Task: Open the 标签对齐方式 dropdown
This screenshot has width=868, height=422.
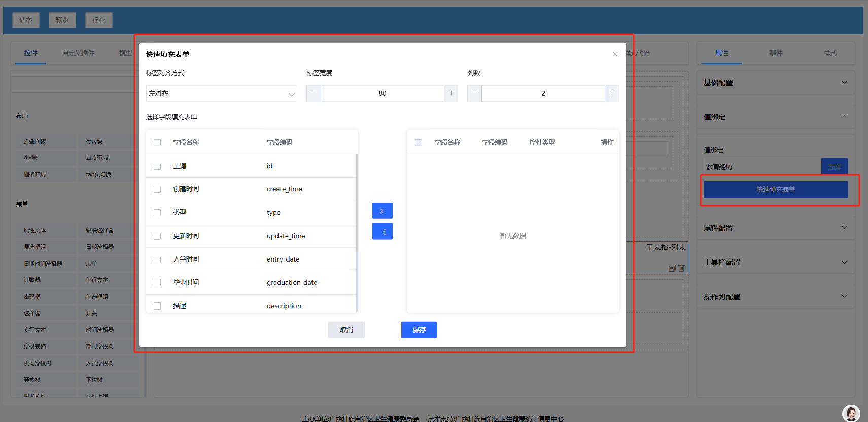Action: tap(221, 93)
